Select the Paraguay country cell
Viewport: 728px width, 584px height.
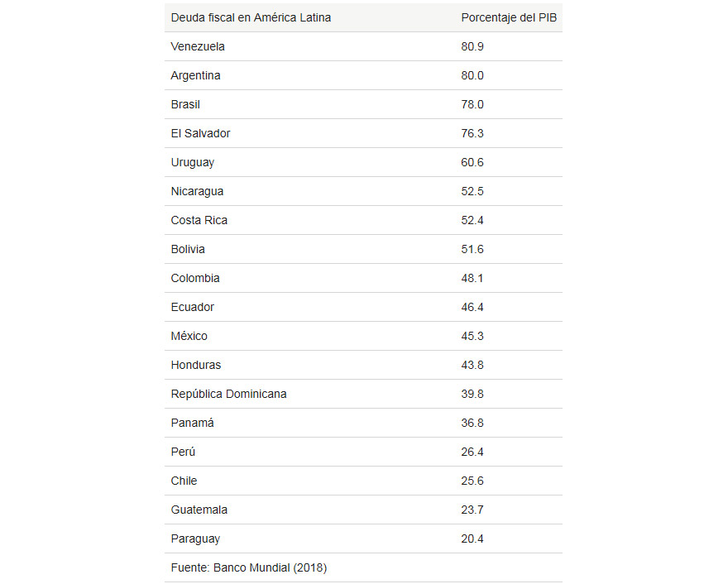[x=195, y=539]
